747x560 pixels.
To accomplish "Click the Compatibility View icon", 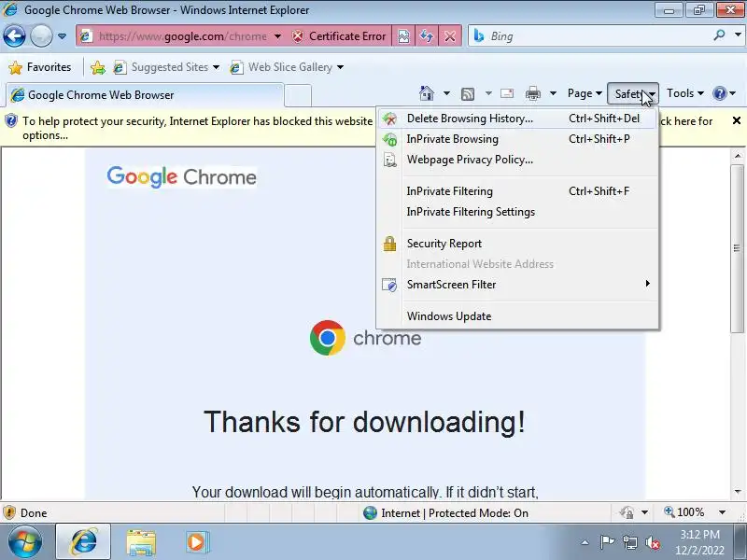I will pos(403,36).
